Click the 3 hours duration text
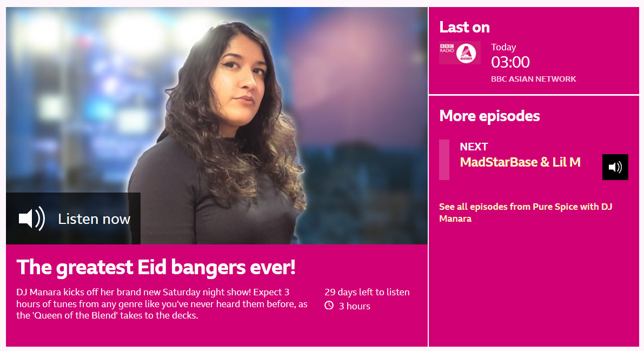644x351 pixels. 355,306
